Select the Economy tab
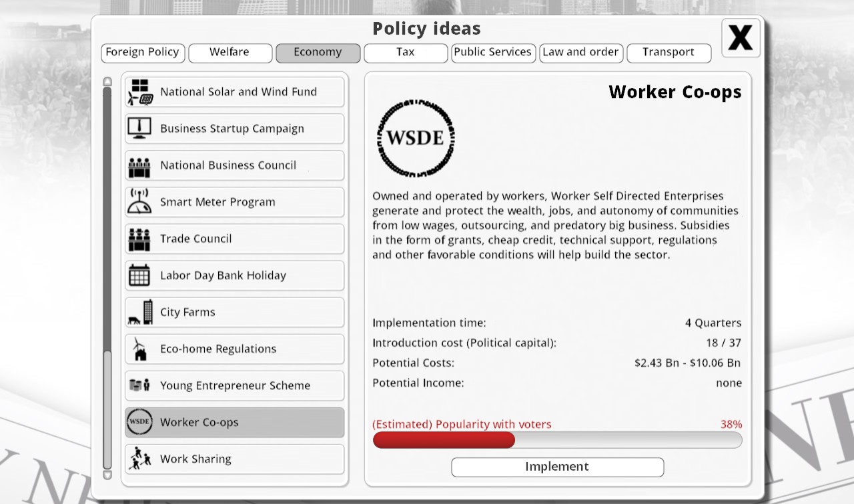The height and width of the screenshot is (504, 854). (x=318, y=53)
